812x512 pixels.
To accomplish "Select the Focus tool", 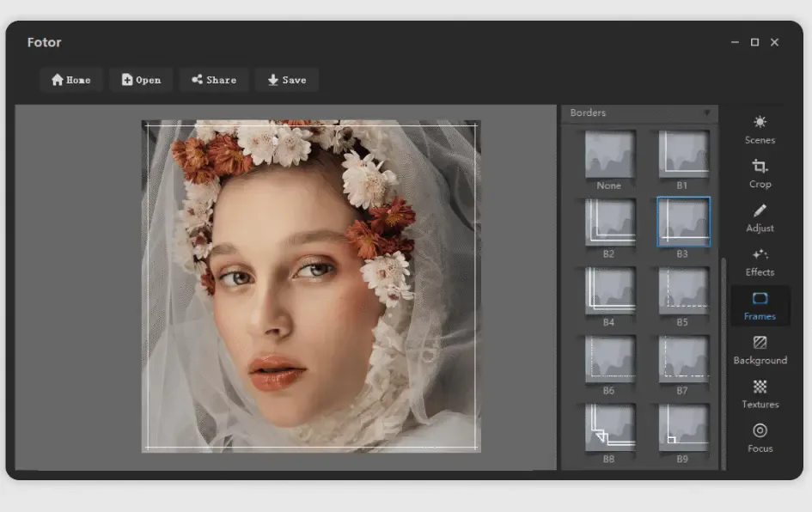I will point(760,439).
